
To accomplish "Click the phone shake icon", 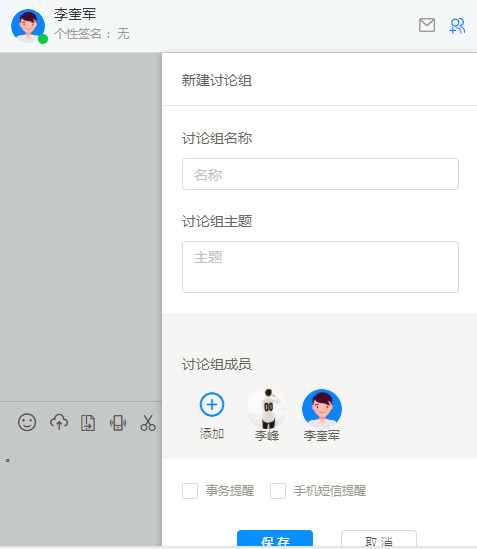I will 118,423.
